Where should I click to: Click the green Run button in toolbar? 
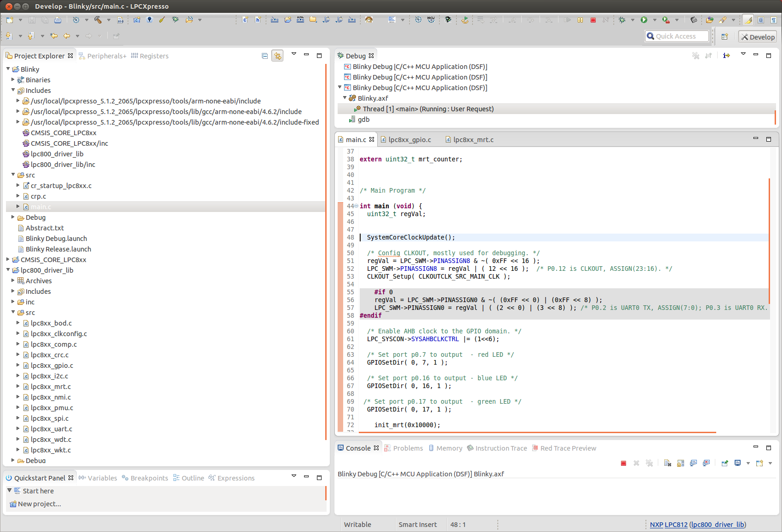[644, 20]
